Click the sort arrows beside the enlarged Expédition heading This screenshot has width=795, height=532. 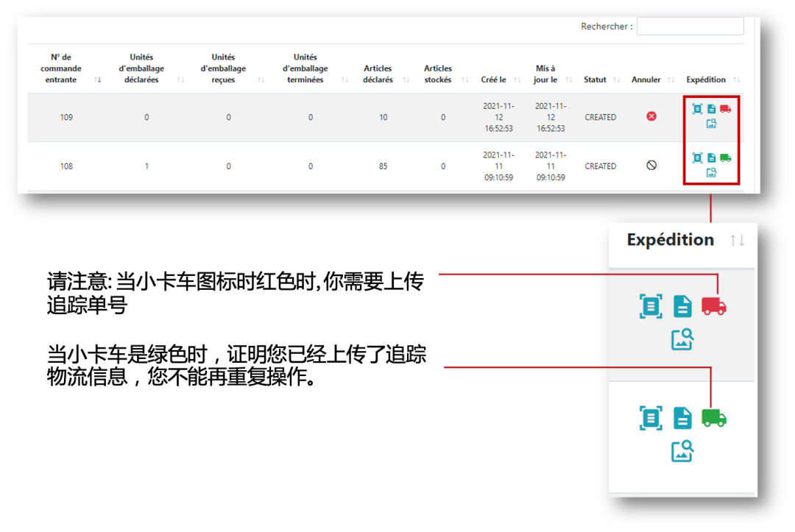(x=737, y=240)
